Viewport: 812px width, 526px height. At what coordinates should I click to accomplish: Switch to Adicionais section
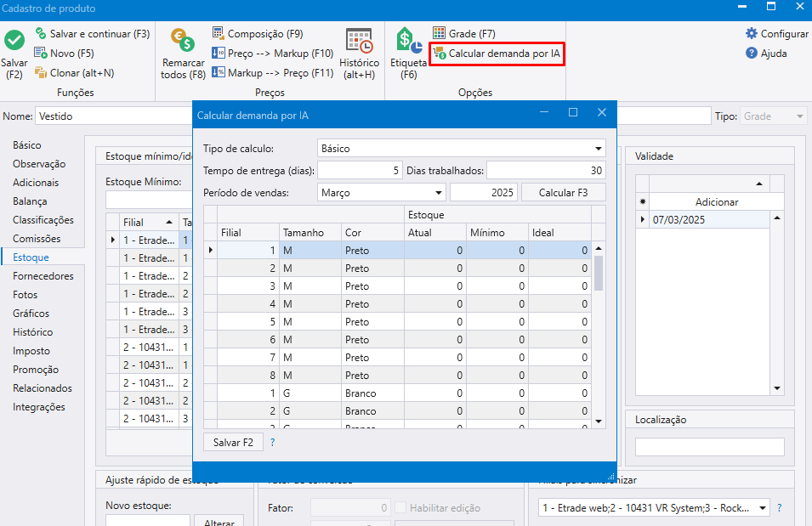[36, 183]
